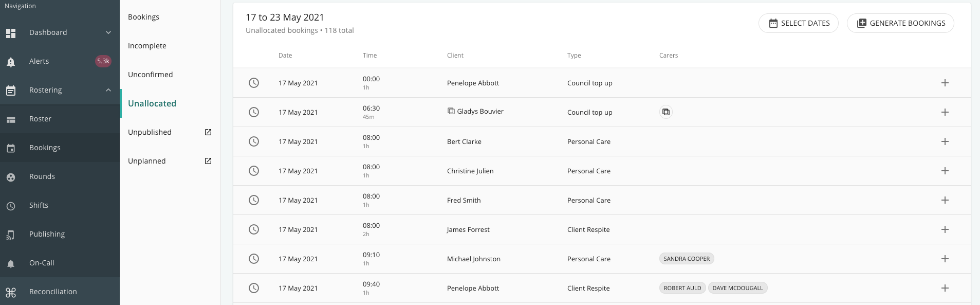Click clock icon on Penelope Abbott 00:00 row
The width and height of the screenshot is (980, 305).
click(254, 83)
